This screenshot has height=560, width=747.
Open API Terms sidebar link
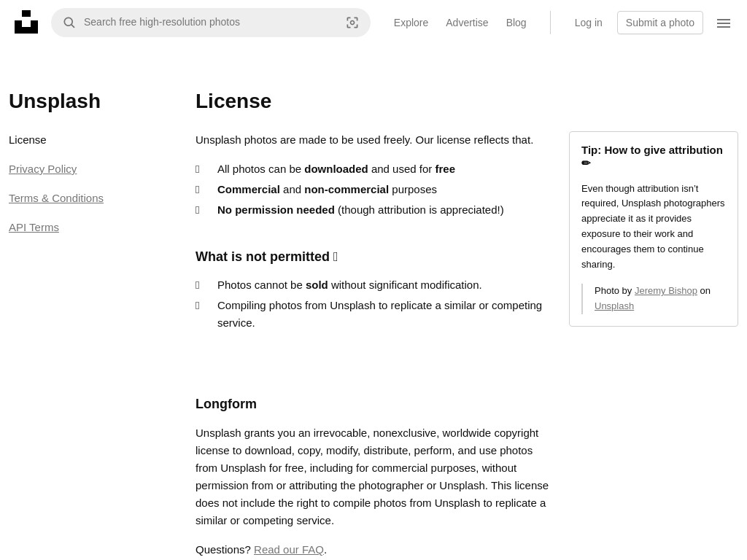click(x=34, y=227)
